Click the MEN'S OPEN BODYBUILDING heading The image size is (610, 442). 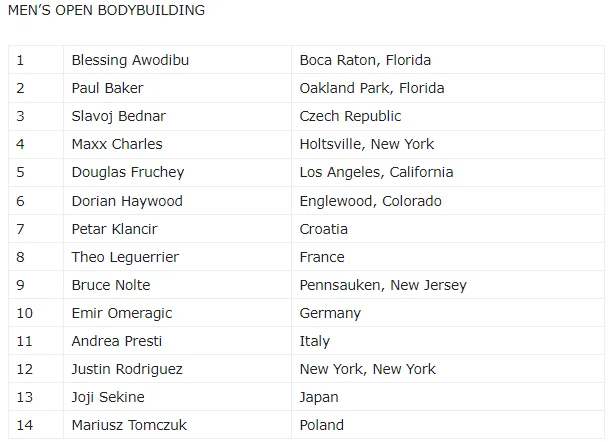tap(106, 11)
